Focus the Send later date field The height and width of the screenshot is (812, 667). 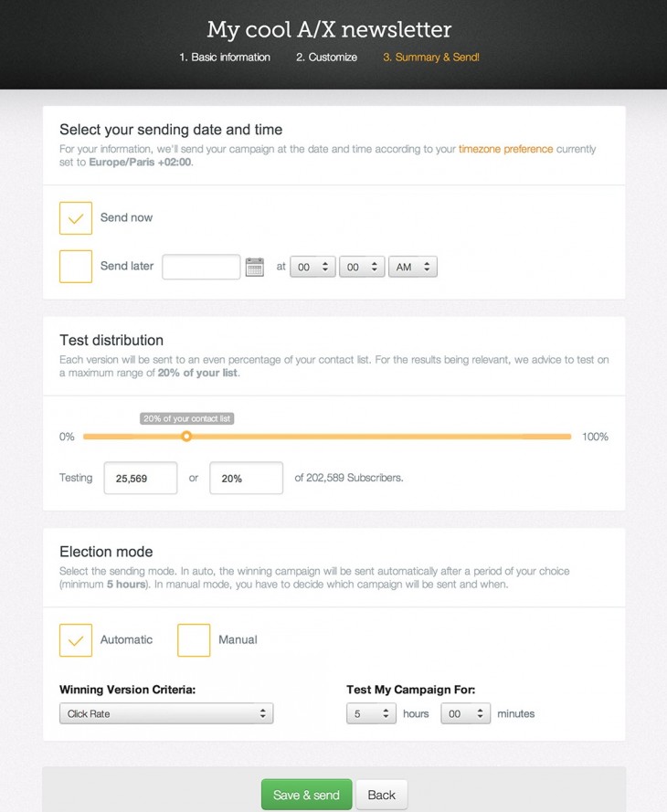click(x=201, y=267)
